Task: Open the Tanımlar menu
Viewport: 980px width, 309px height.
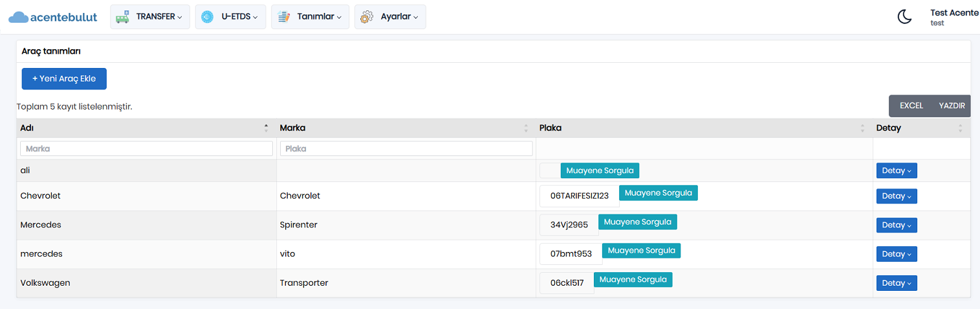Action: [x=310, y=17]
